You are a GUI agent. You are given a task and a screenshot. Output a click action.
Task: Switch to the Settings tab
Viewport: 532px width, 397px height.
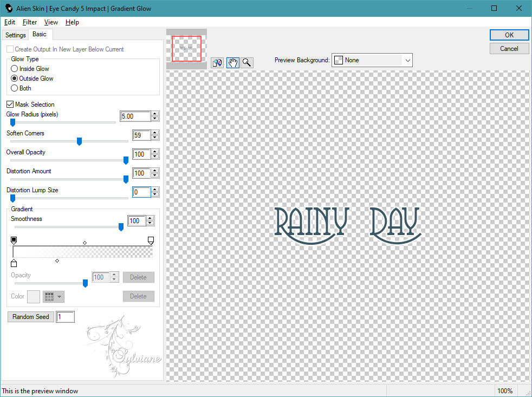point(15,35)
